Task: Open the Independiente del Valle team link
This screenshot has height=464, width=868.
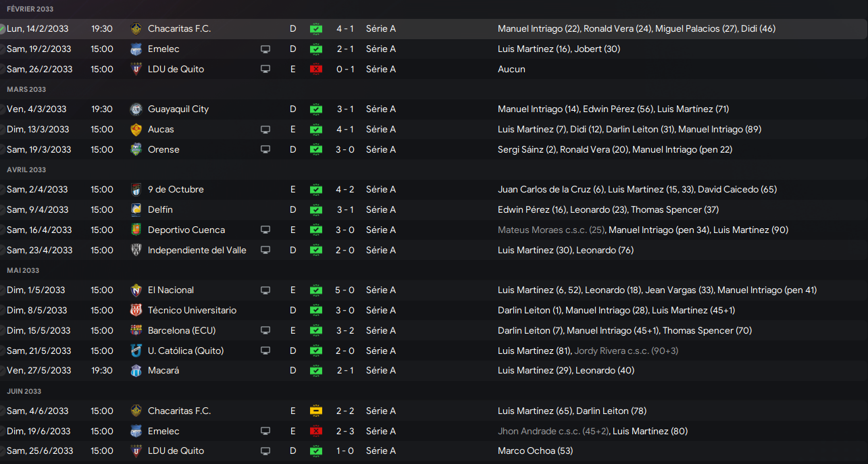Action: pyautogui.click(x=197, y=251)
